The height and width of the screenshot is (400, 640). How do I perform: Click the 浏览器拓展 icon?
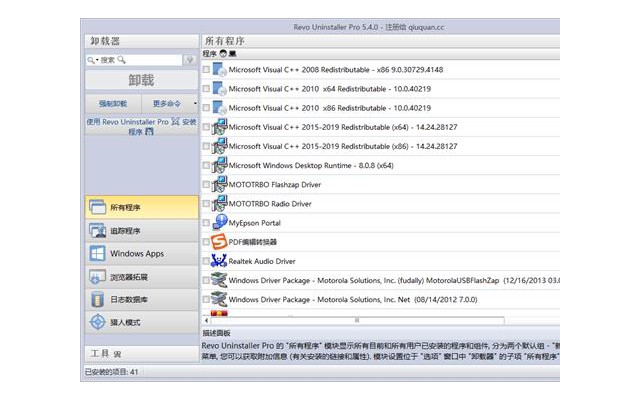click(x=97, y=277)
